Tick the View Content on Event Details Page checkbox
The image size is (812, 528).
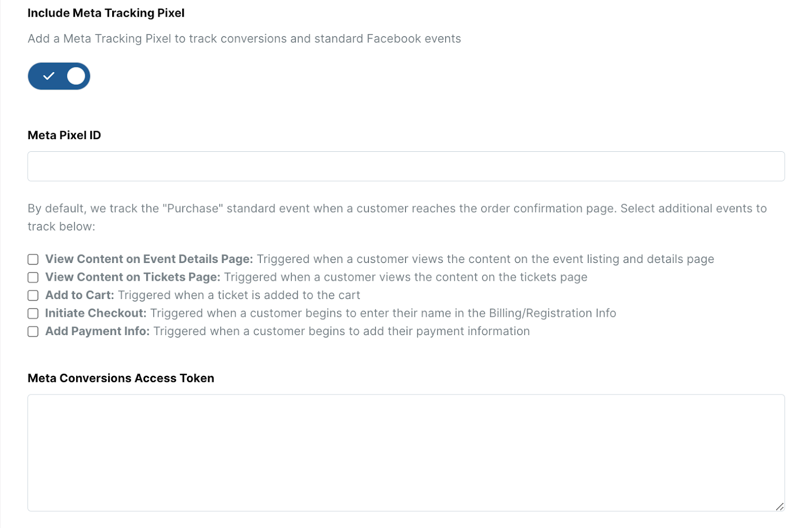click(33, 259)
